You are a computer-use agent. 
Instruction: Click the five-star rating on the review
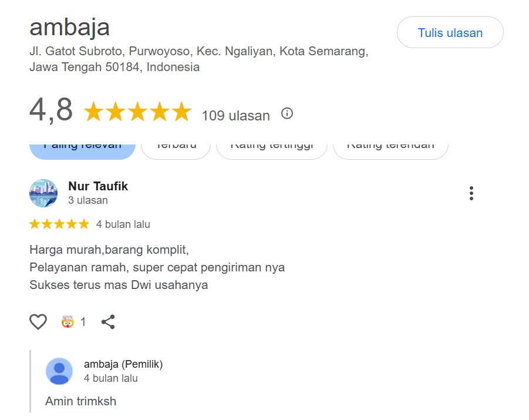59,224
